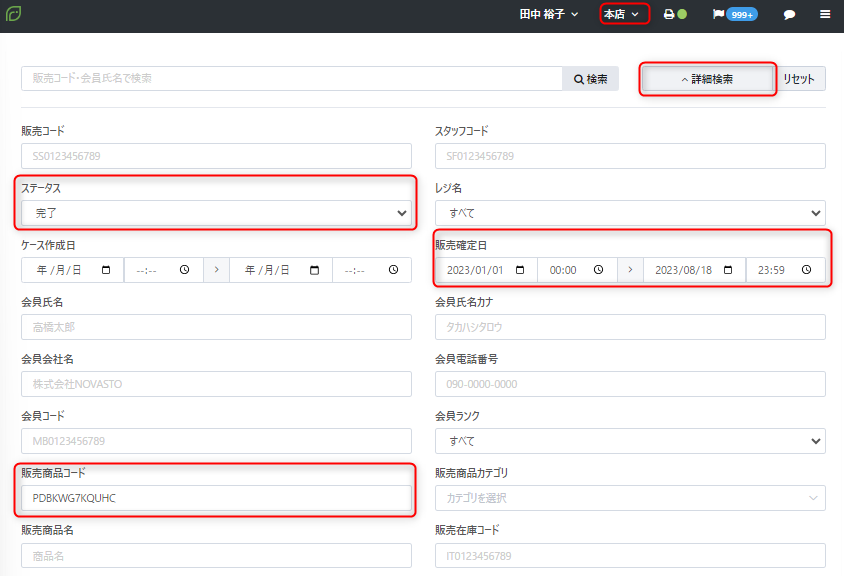The width and height of the screenshot is (844, 576).
Task: Focus the 販売コード・会員氏名で検索 search box
Action: [292, 79]
